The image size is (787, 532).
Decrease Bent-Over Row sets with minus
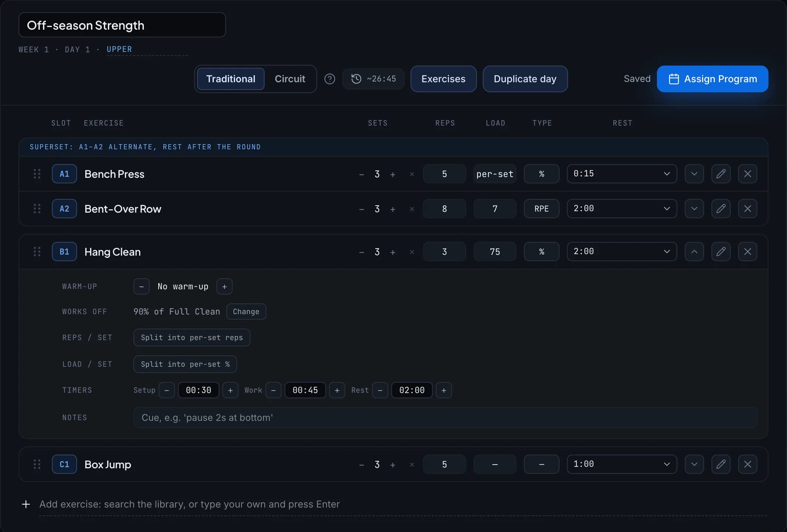[361, 209]
